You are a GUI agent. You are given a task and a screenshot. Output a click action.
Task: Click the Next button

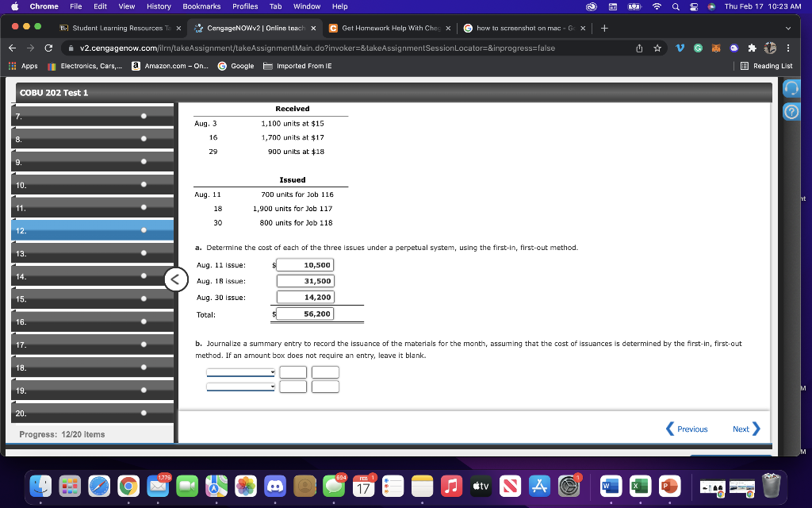(x=744, y=429)
